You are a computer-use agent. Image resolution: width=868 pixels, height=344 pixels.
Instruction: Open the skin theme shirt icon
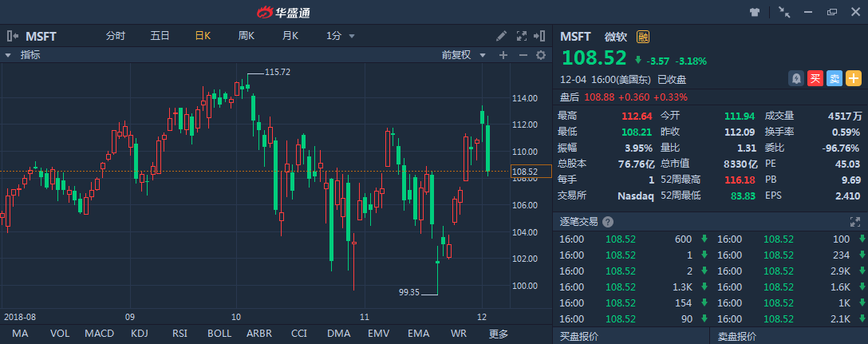[x=755, y=12]
